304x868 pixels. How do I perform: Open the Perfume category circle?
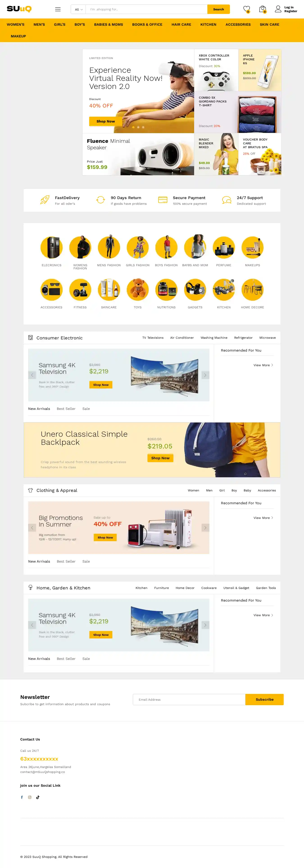click(224, 247)
